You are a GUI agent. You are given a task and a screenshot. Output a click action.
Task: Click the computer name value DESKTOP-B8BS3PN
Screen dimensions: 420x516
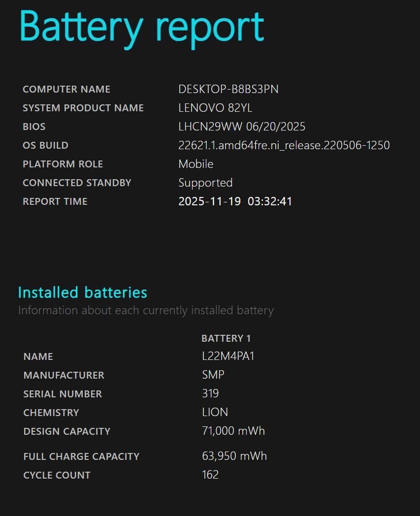click(x=228, y=89)
